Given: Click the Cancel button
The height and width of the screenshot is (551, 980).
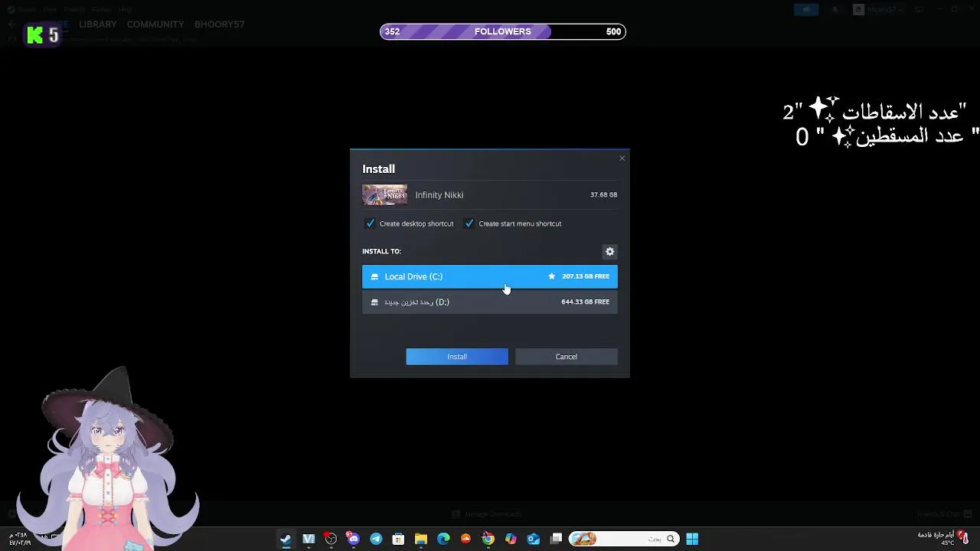Looking at the screenshot, I should [567, 357].
